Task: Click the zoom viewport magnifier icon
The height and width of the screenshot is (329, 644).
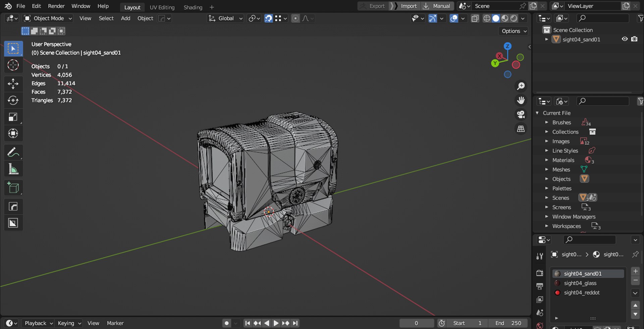Action: (x=521, y=86)
